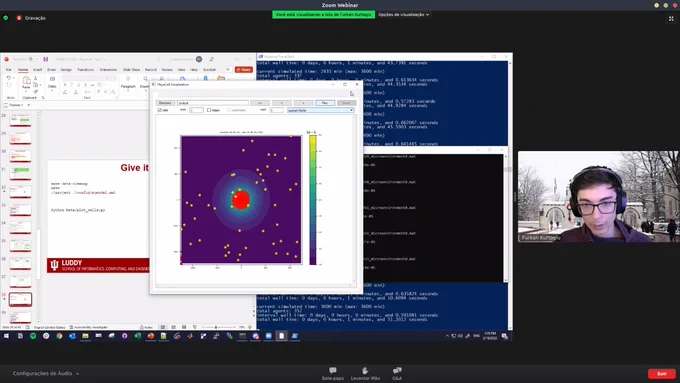Select slide thumbnail 38 in the slide panel

[20, 299]
